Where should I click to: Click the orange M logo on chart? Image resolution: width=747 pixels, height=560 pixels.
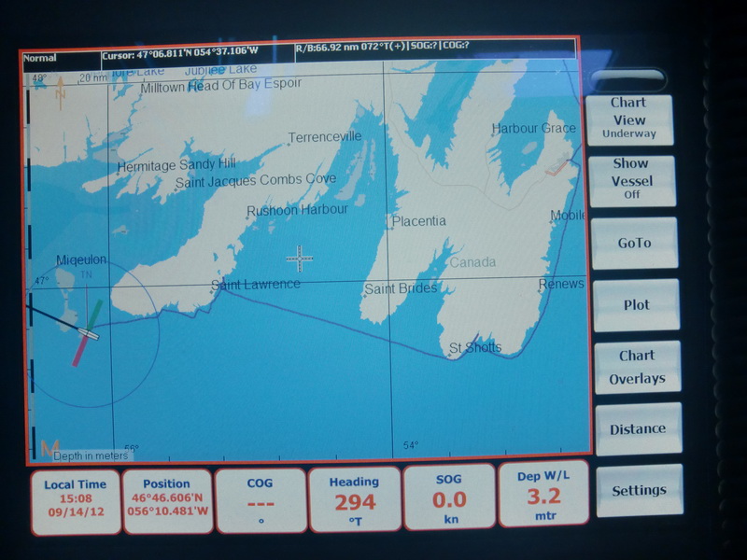point(49,449)
